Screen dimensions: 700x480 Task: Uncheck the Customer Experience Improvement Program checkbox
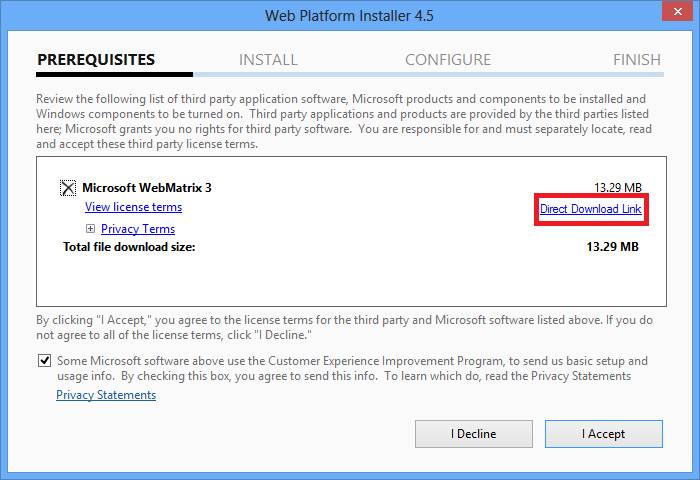coord(45,361)
